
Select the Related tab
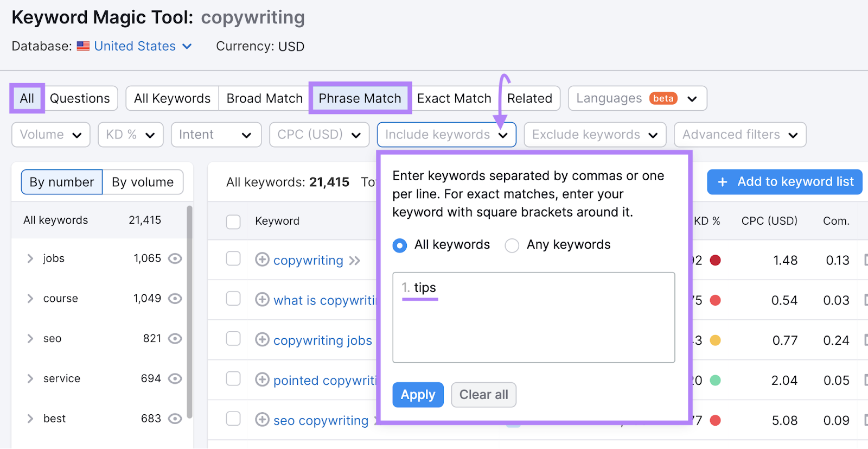pyautogui.click(x=530, y=98)
